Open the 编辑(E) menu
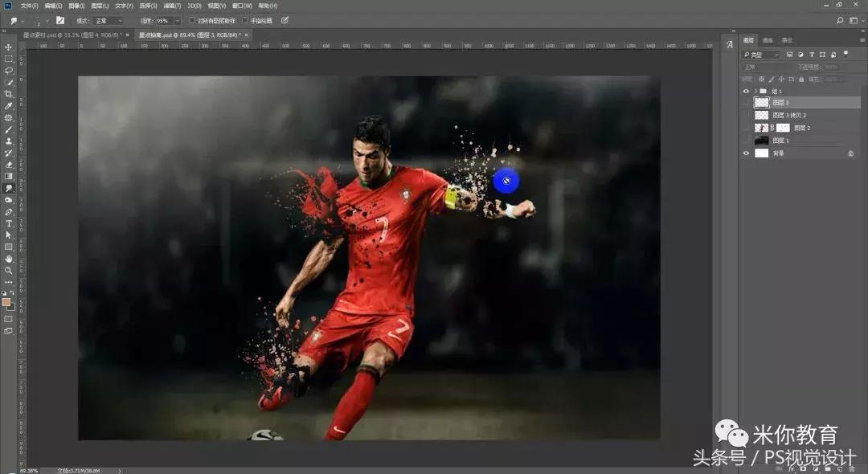 click(53, 6)
